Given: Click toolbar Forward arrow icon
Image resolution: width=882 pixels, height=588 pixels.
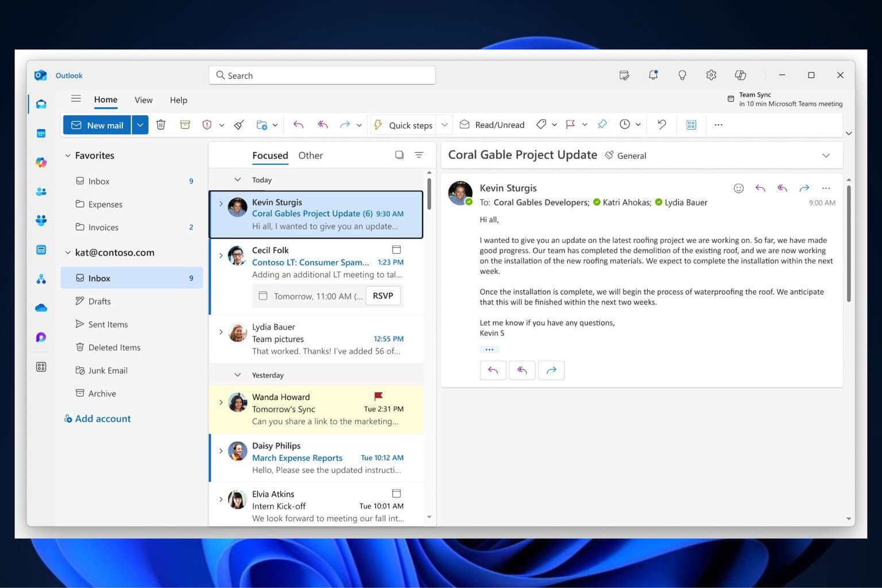Looking at the screenshot, I should point(345,125).
